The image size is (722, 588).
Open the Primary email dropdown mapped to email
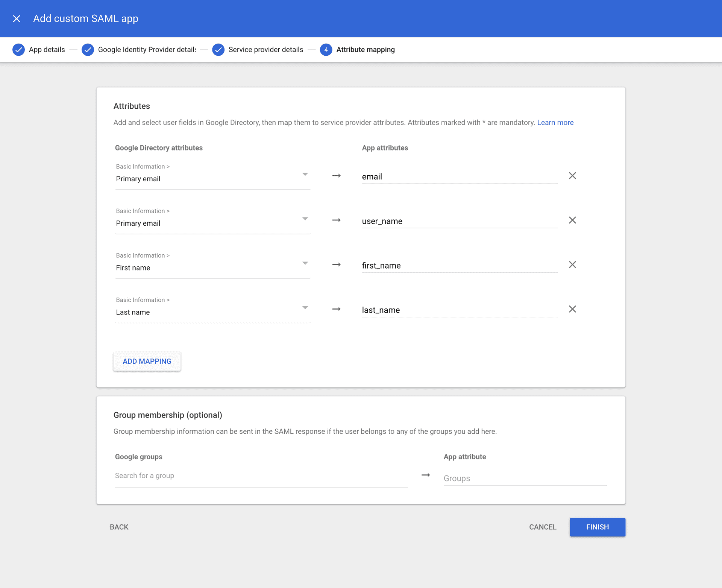(x=305, y=174)
